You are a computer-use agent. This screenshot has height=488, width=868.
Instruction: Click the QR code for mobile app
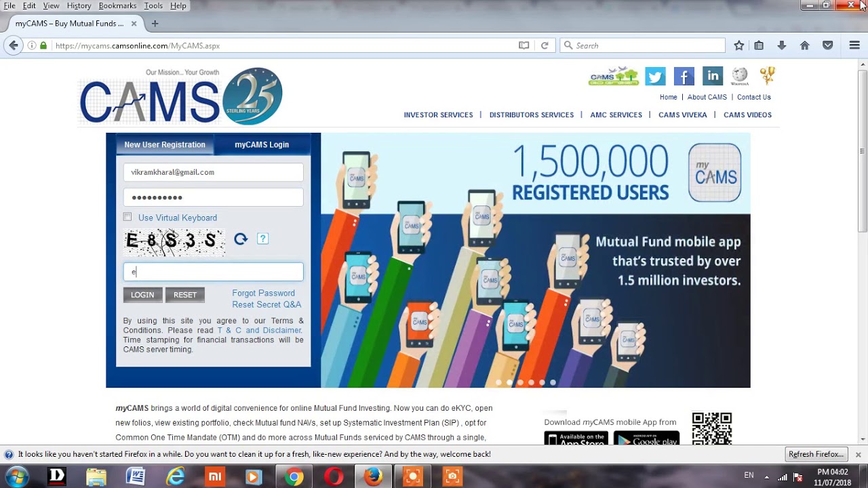tap(712, 428)
